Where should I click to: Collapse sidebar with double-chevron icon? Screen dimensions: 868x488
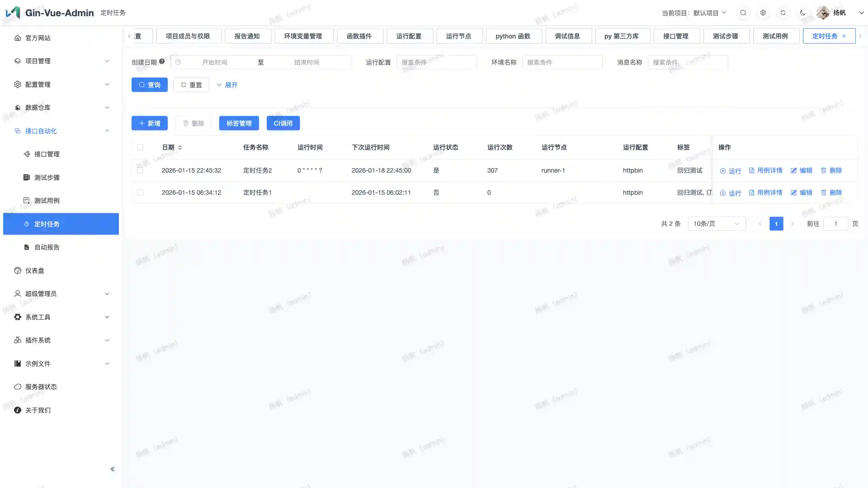pos(113,469)
